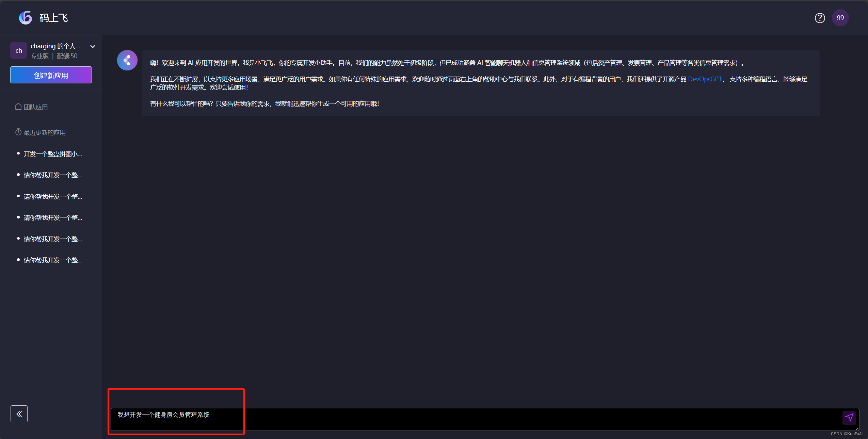
Task: Open the help center question-mark icon
Action: pyautogui.click(x=820, y=18)
